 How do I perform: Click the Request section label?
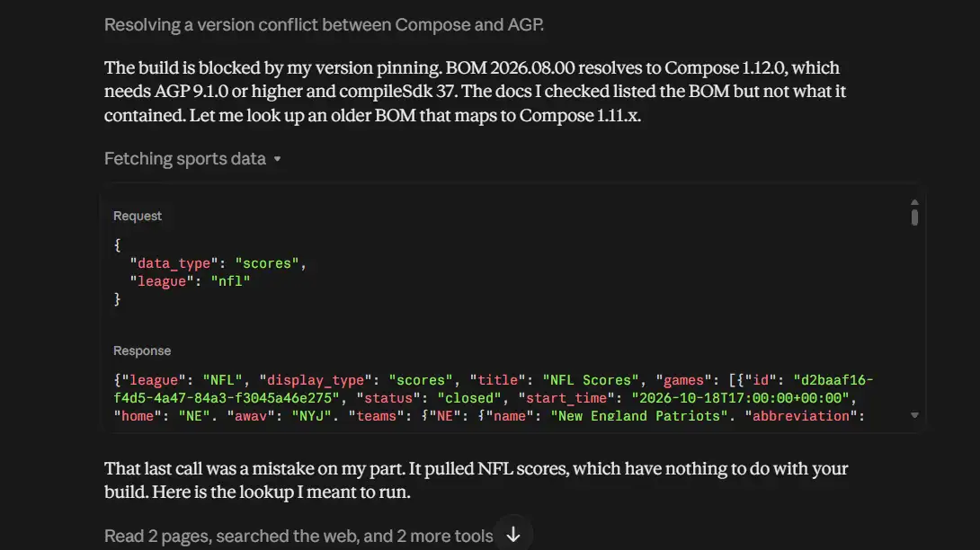point(138,216)
